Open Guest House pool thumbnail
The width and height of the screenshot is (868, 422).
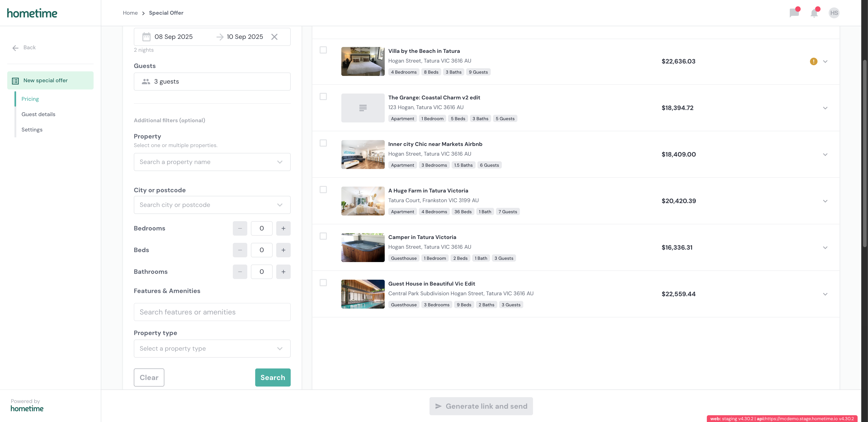[x=363, y=294]
